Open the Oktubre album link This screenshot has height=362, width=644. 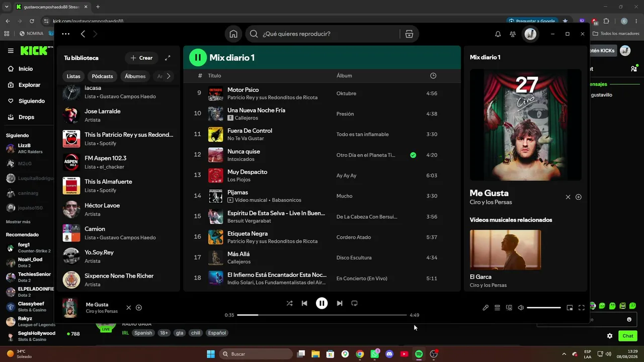pyautogui.click(x=346, y=94)
